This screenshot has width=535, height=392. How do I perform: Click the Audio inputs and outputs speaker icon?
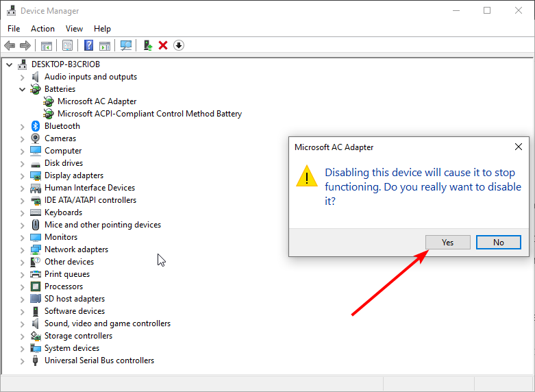click(x=35, y=77)
